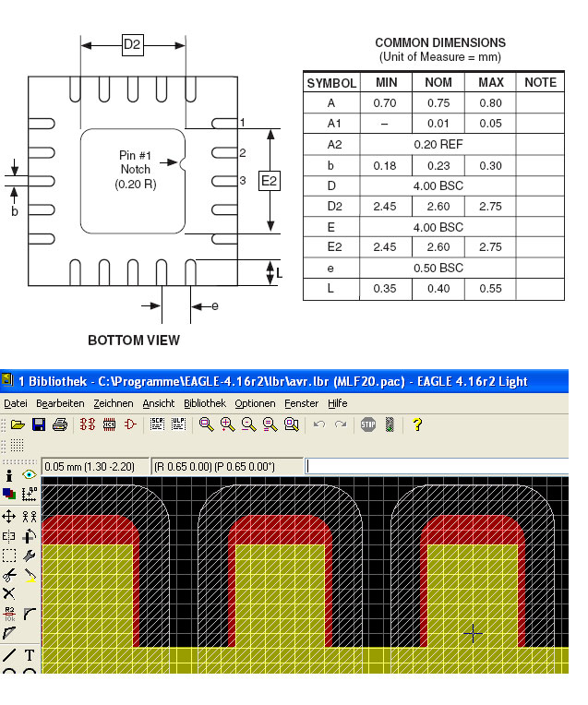Click the '0.50 BSC' cell for e

pos(438,268)
